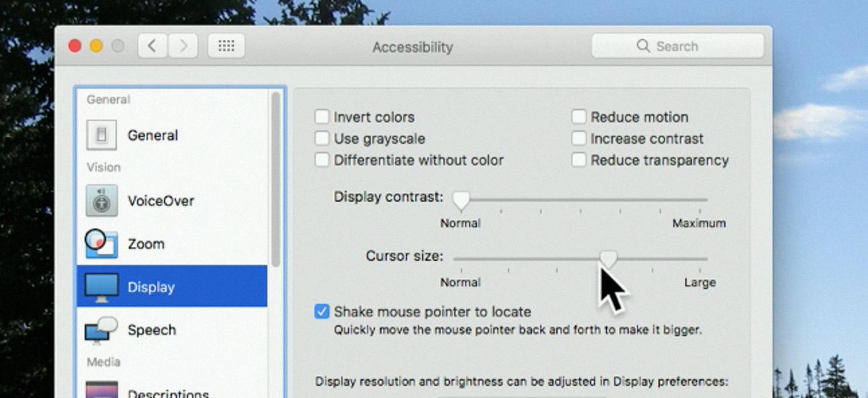Open Speech bubble icon in sidebar

(x=101, y=329)
